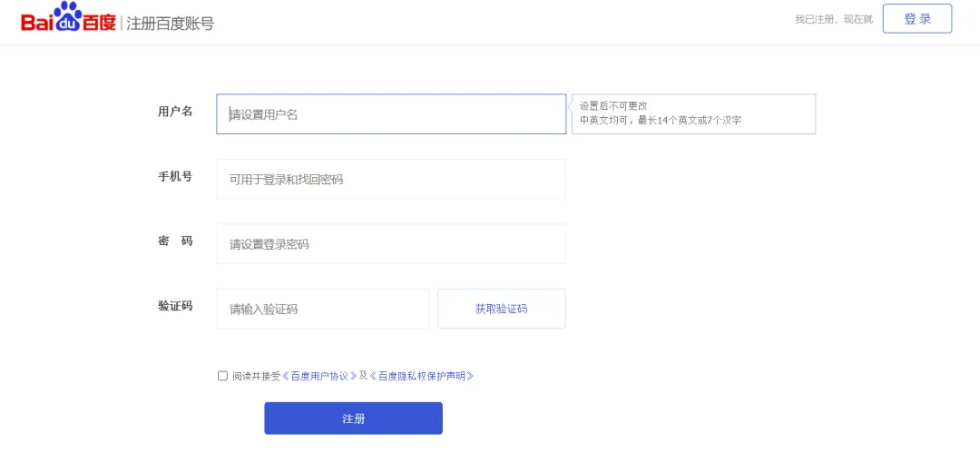Click the 注册百度账号 header title
The height and width of the screenshot is (463, 980).
pos(170,24)
